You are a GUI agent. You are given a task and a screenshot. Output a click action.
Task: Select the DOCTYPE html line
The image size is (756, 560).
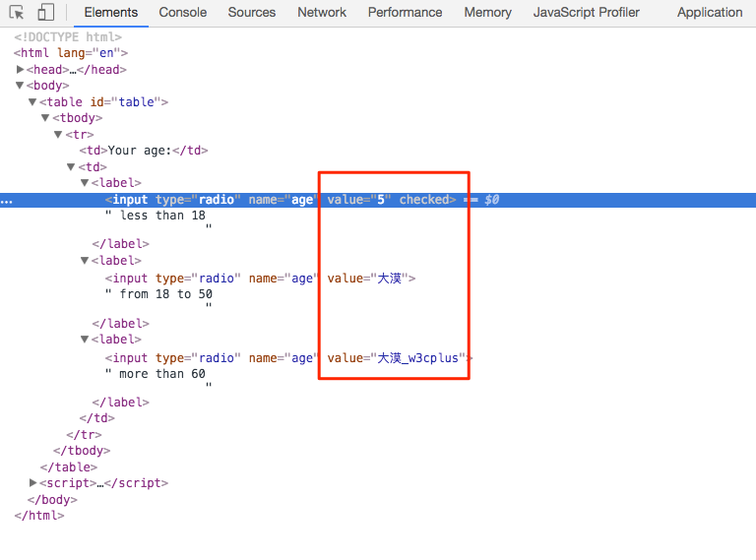coord(68,37)
